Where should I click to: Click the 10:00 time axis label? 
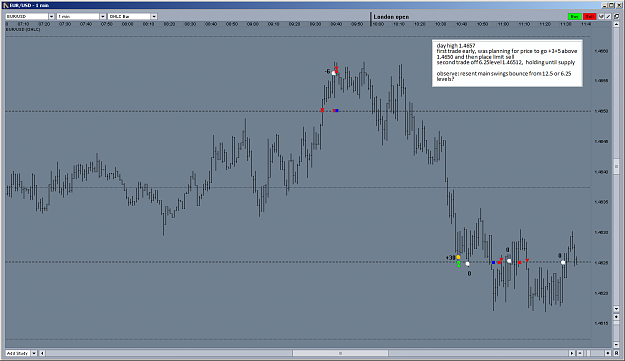point(378,24)
